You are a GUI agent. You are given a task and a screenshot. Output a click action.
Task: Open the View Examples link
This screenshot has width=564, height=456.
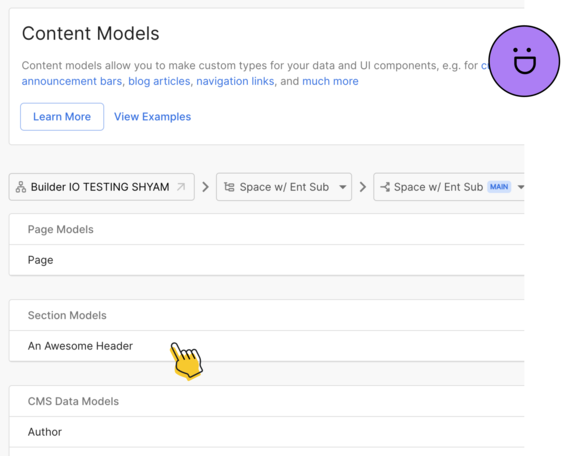[x=153, y=117]
